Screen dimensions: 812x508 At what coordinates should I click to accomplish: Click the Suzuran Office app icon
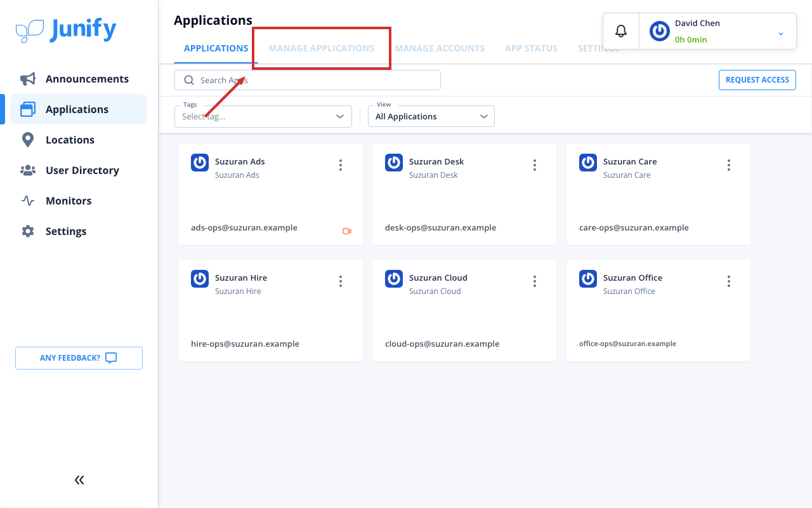588,279
